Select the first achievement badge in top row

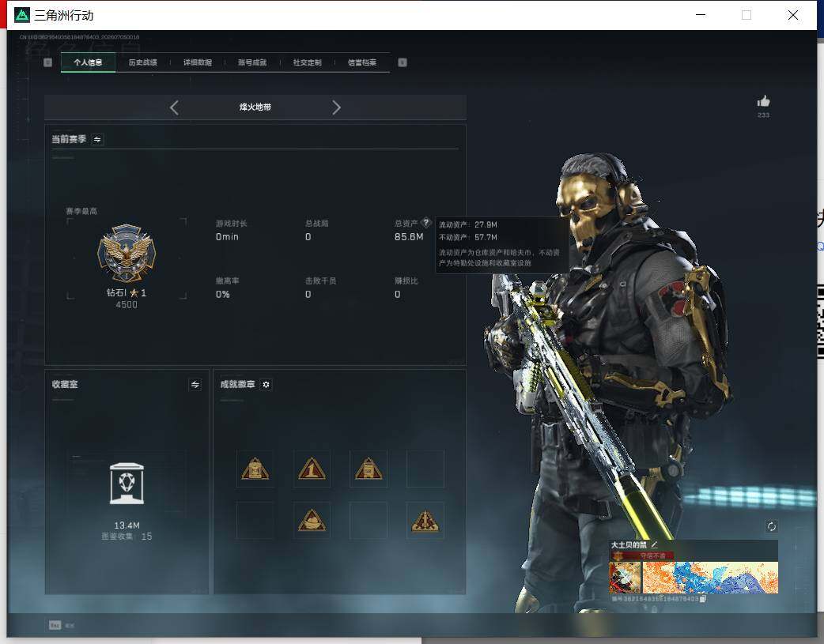255,469
